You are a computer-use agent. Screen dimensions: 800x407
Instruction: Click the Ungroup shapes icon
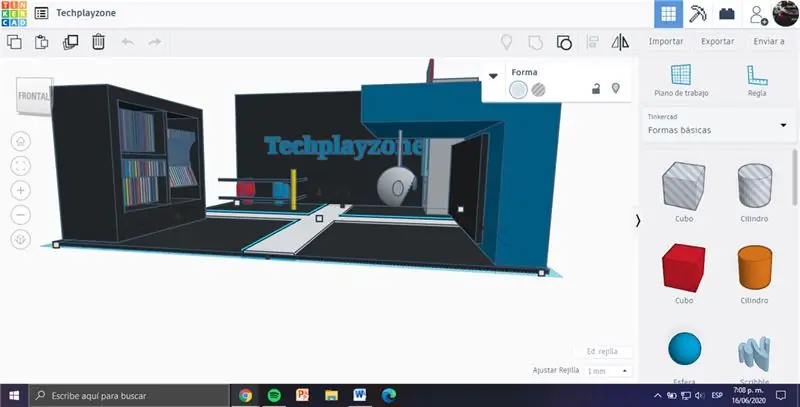(x=564, y=42)
